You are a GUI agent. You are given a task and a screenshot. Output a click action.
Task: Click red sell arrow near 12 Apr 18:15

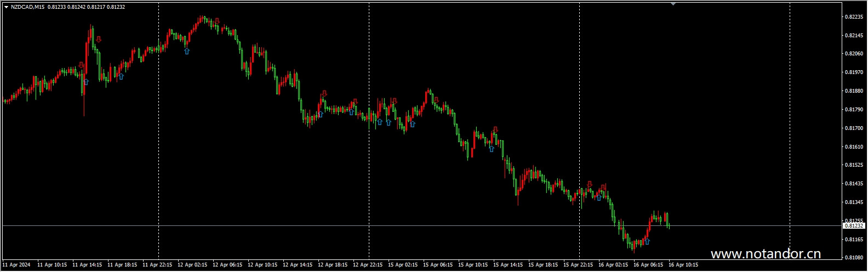(324, 93)
